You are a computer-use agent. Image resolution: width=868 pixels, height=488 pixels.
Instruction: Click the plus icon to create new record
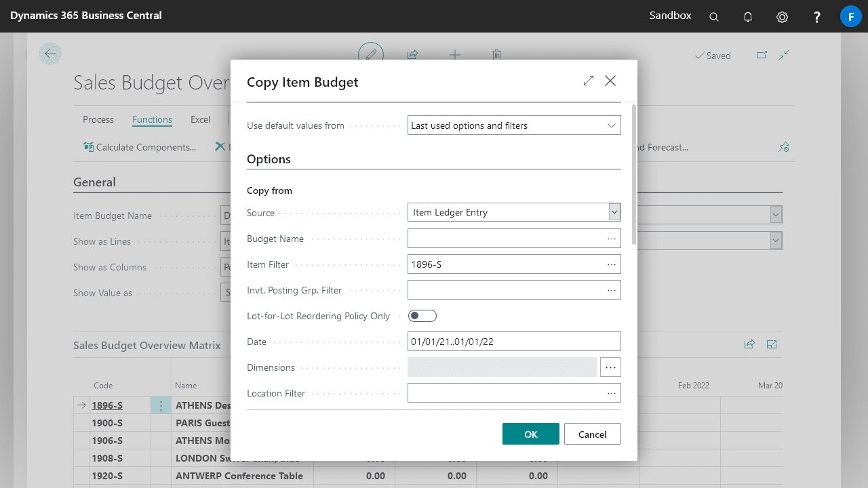pos(454,55)
